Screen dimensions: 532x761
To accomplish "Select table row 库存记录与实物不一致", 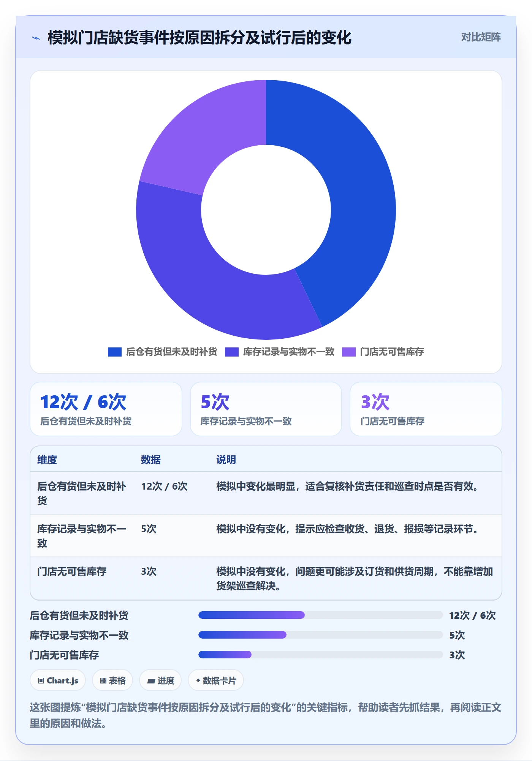I will coord(266,536).
